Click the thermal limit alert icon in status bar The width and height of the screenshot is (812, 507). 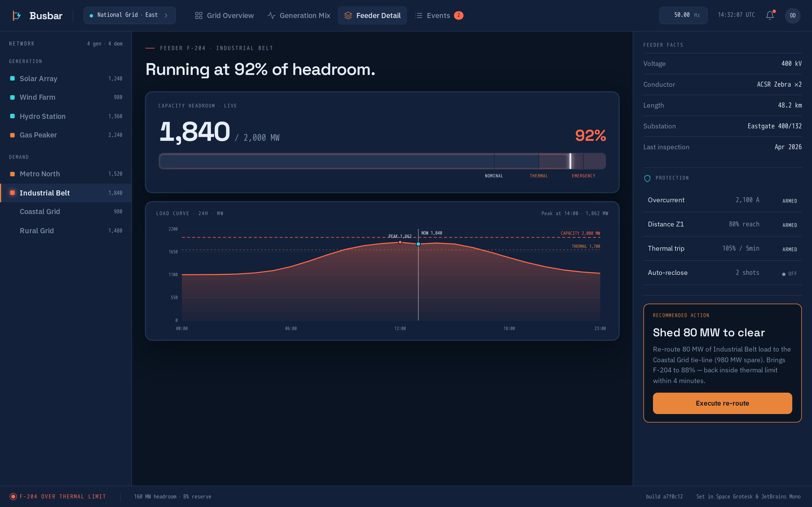13,497
